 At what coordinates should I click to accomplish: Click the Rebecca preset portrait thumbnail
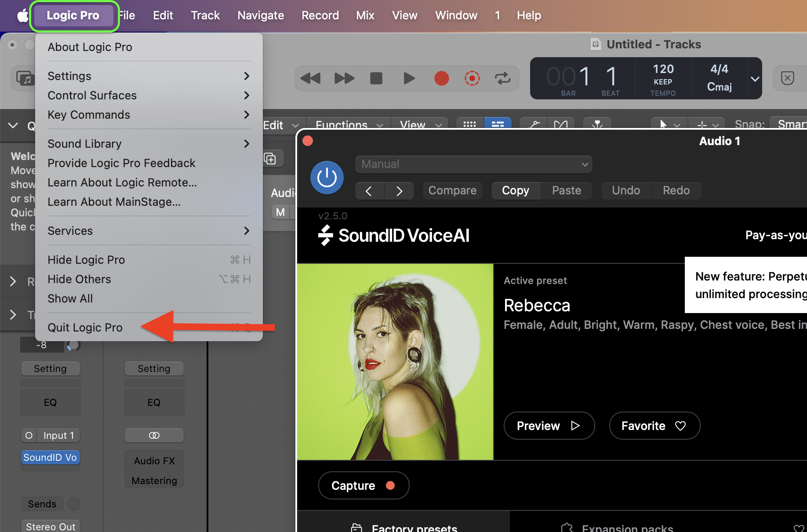pyautogui.click(x=395, y=362)
